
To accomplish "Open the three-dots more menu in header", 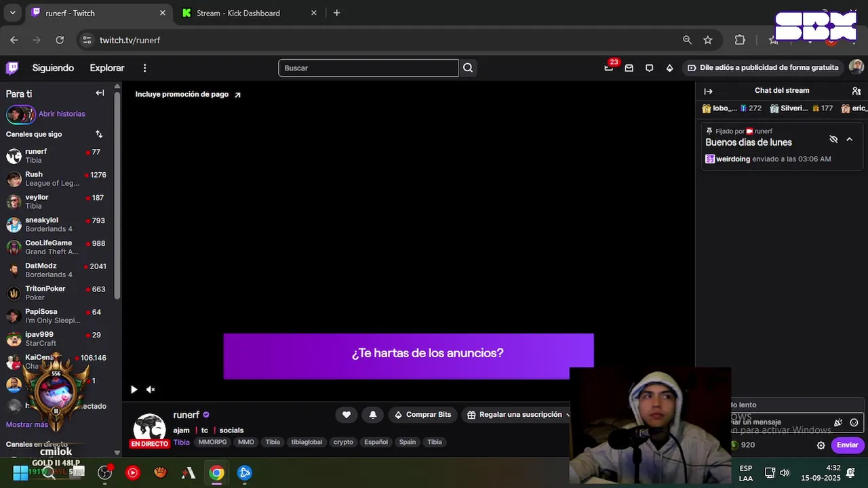I will pos(144,68).
